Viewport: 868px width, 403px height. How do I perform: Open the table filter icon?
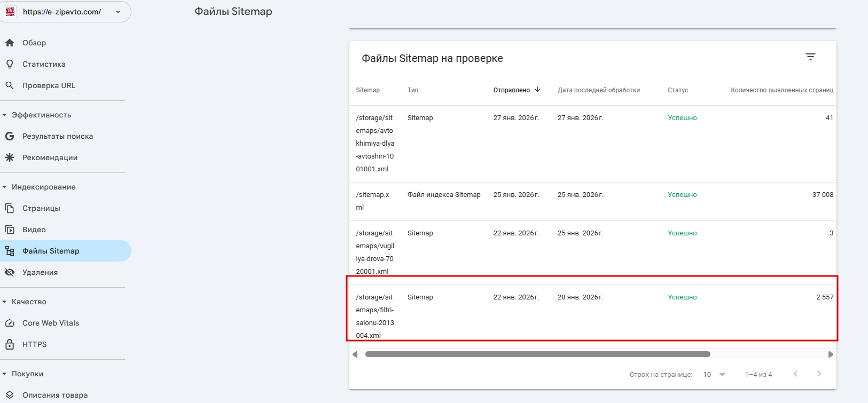(810, 57)
